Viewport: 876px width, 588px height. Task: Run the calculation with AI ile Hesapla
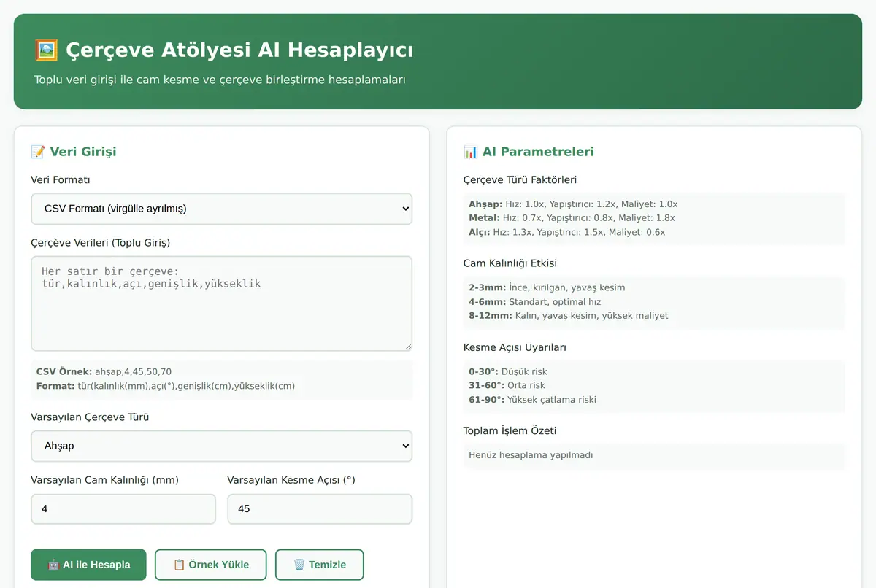coord(88,565)
